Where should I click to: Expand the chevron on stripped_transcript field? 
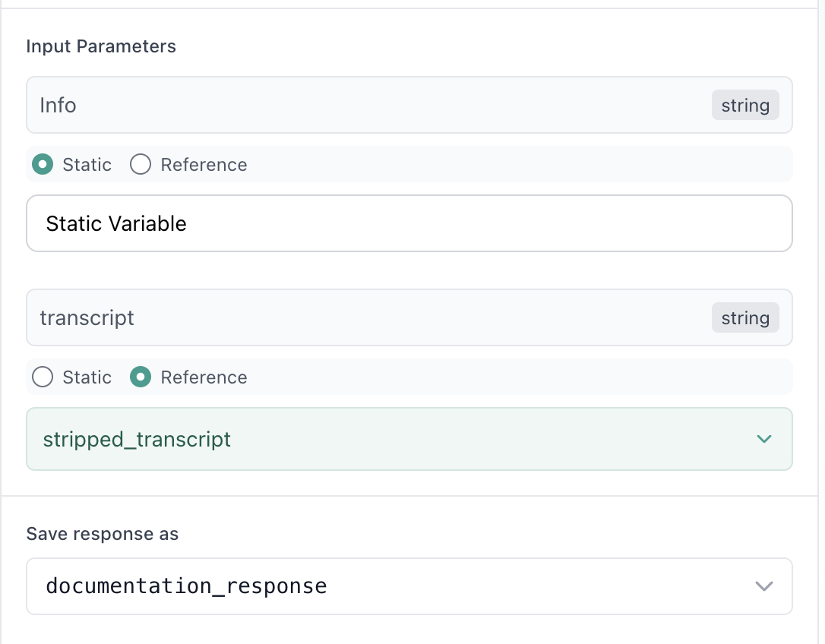click(x=764, y=439)
